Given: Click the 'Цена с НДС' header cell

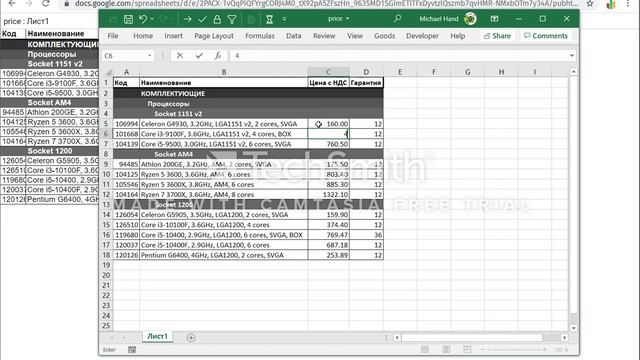Looking at the screenshot, I should [x=329, y=83].
